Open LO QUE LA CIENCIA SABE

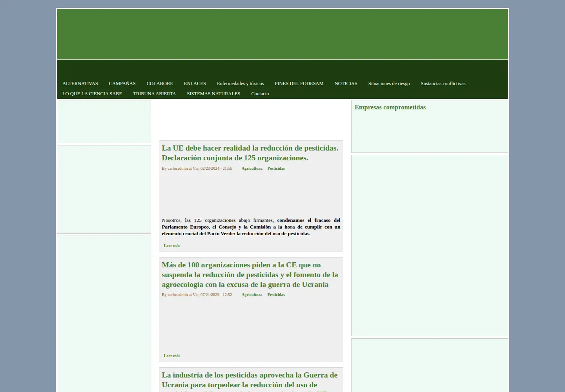(92, 94)
